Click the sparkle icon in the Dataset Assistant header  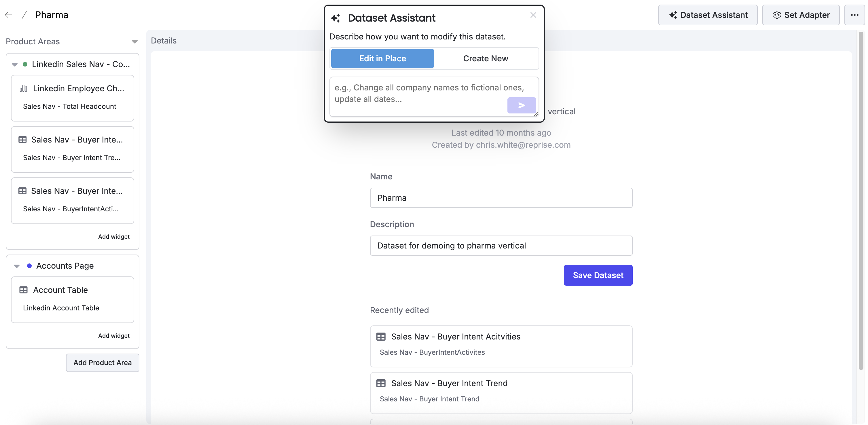click(335, 18)
